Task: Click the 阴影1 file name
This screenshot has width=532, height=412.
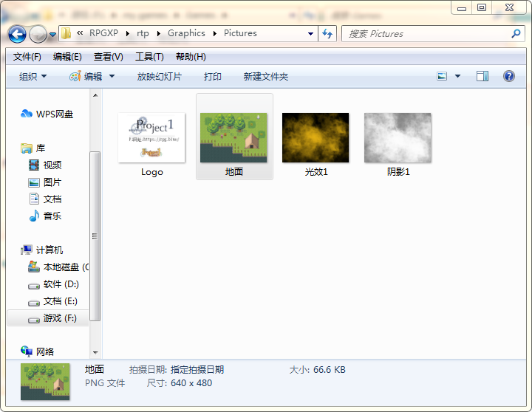Action: (398, 172)
